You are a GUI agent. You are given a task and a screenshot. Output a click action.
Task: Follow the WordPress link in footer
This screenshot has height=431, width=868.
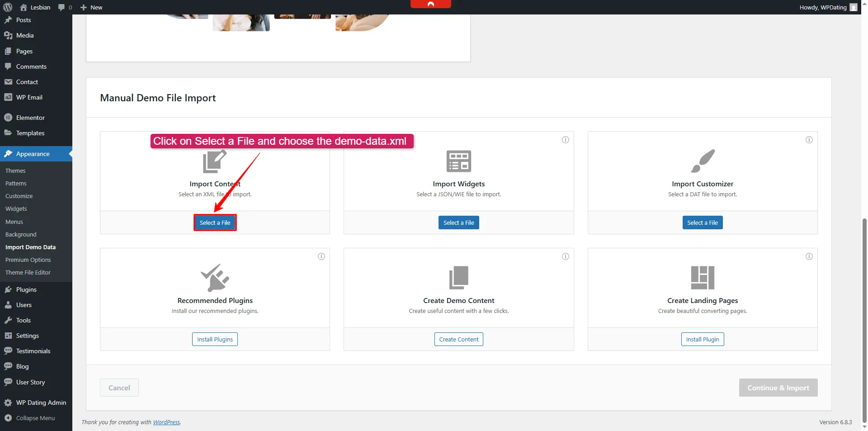[x=166, y=422]
